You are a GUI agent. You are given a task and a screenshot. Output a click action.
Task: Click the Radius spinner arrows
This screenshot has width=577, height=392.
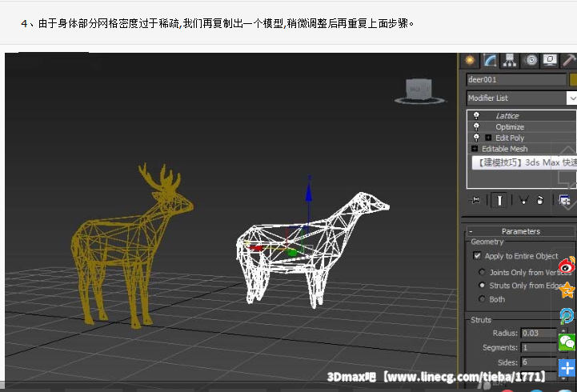pos(563,333)
